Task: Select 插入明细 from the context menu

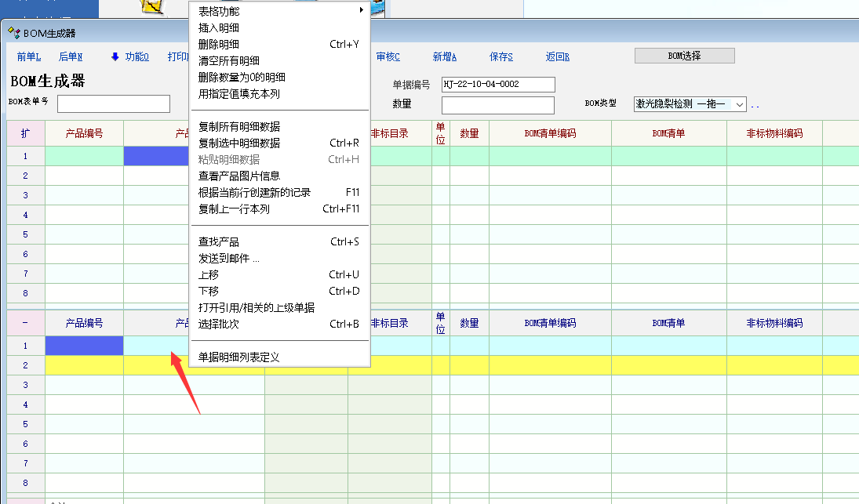Action: (x=219, y=27)
